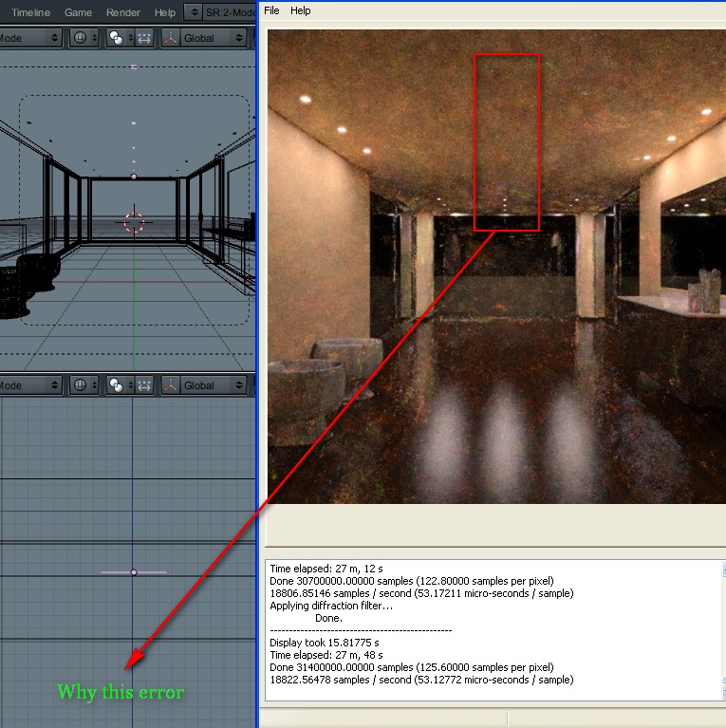Open Help menu in the render window
Viewport: 726px width, 728px height.
pos(301,10)
